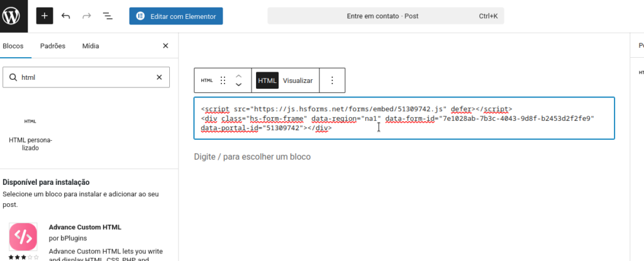Switch to the Padrões tab
644x261 pixels.
point(53,46)
